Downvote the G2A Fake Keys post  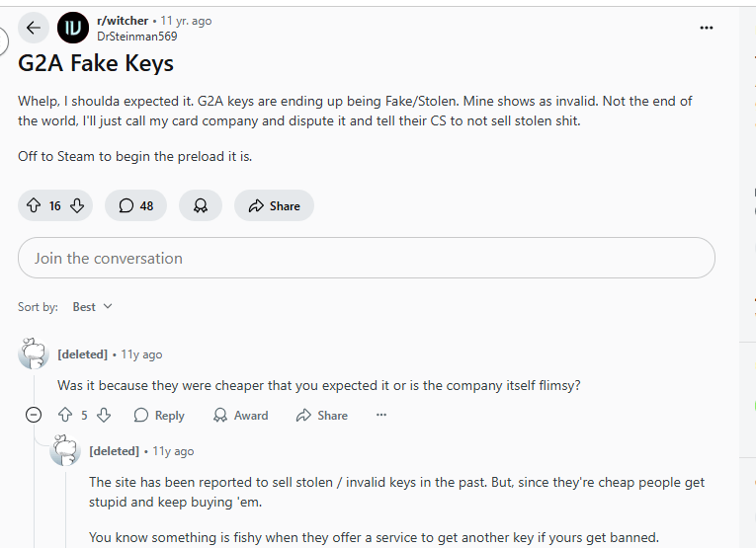coord(77,205)
